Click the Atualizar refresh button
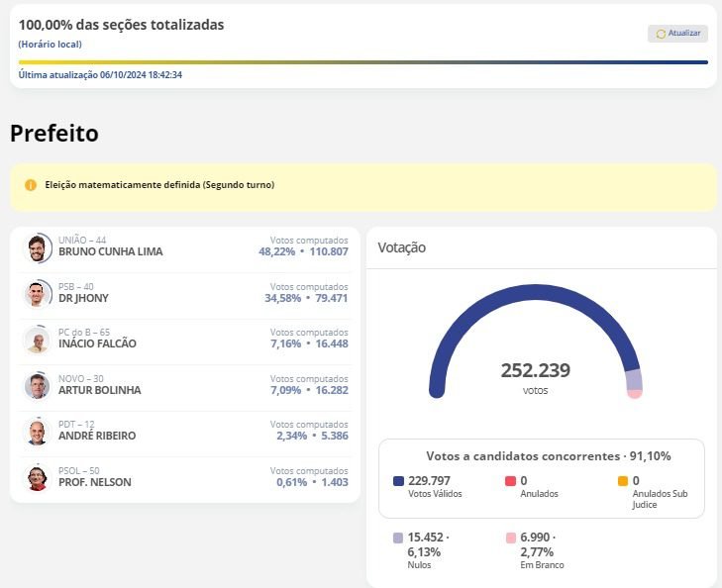722x588 pixels. [677, 34]
